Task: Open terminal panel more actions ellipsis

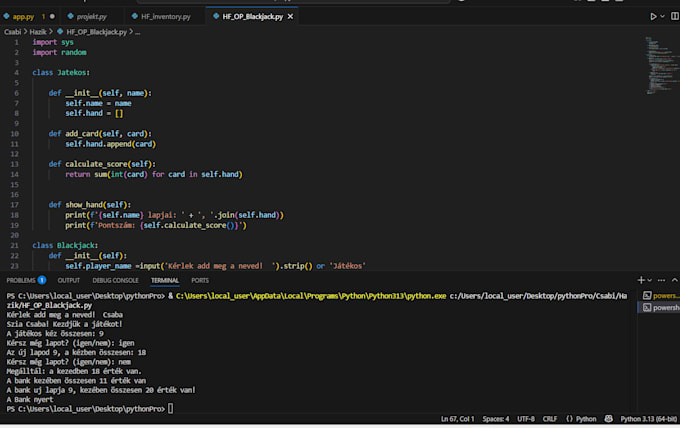Action: 661,280
